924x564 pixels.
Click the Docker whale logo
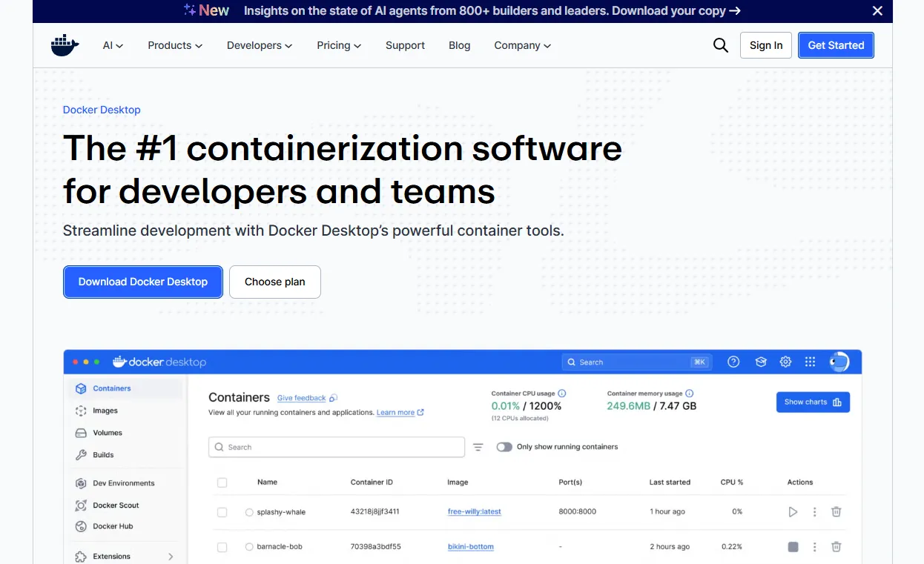65,45
